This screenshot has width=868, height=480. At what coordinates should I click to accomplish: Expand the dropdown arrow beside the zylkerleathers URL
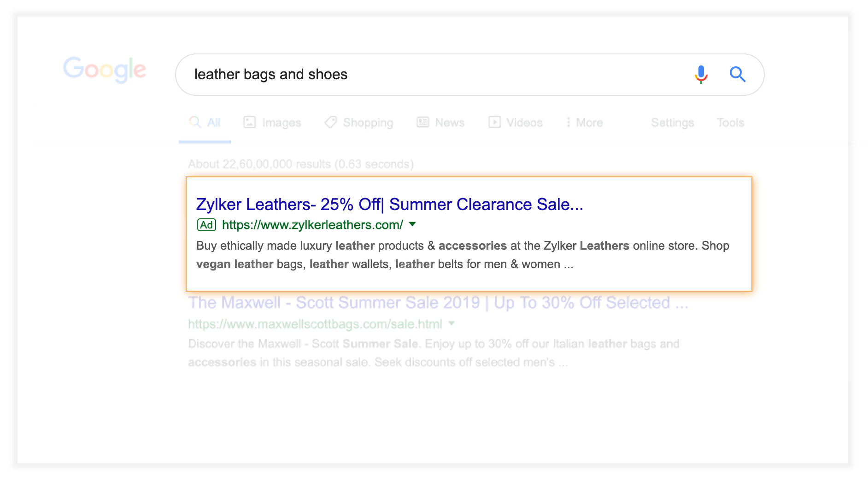point(412,224)
